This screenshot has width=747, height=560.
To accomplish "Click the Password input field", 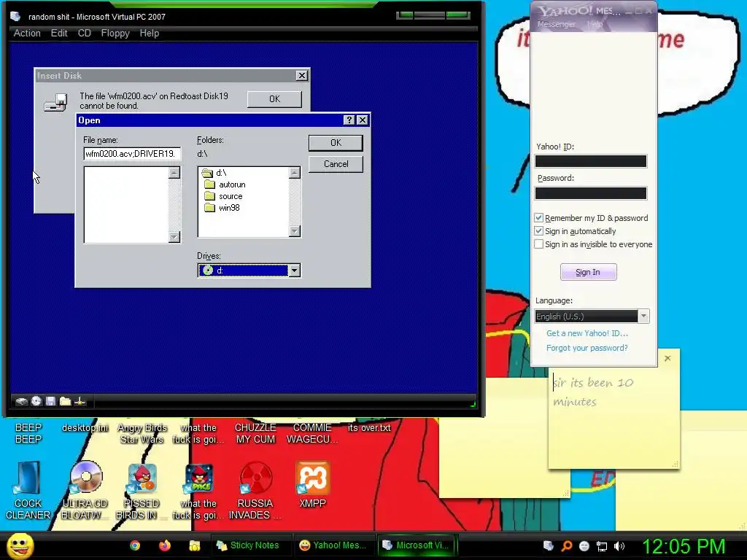I will coord(591,193).
